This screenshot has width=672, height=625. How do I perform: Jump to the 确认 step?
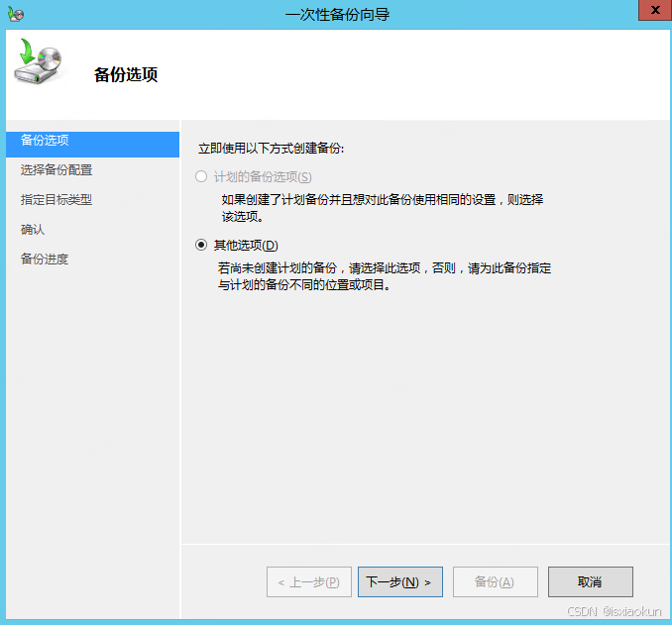pos(33,230)
